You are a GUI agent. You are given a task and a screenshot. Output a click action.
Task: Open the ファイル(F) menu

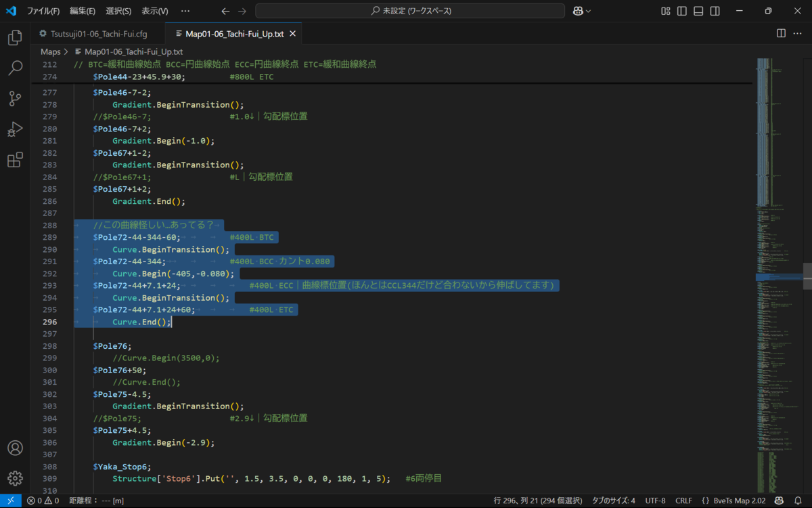tap(43, 11)
